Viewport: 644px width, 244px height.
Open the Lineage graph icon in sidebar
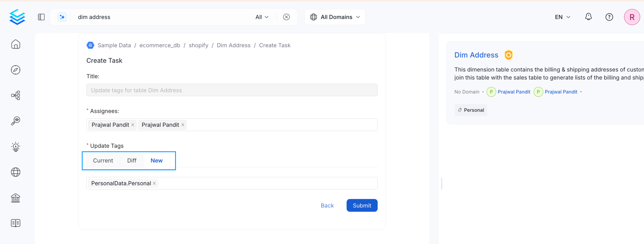[x=16, y=95]
